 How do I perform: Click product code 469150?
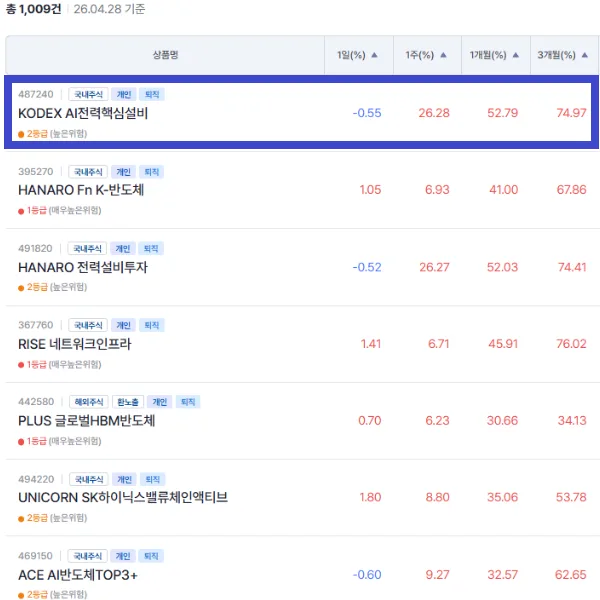[x=35, y=556]
